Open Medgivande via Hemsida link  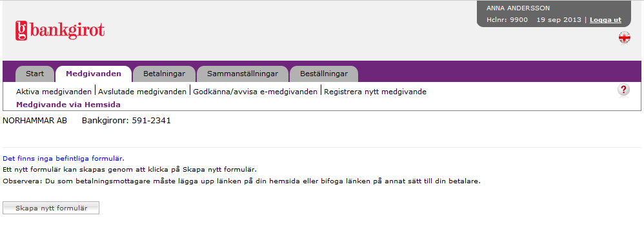pos(68,105)
